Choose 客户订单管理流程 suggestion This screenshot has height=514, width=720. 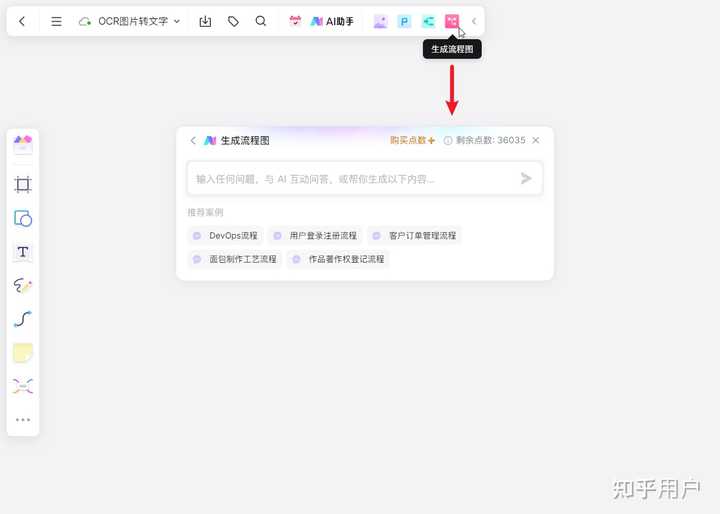point(415,236)
